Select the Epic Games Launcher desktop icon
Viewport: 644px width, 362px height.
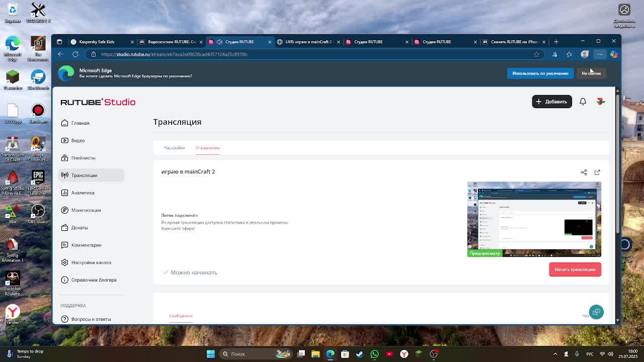point(38,182)
